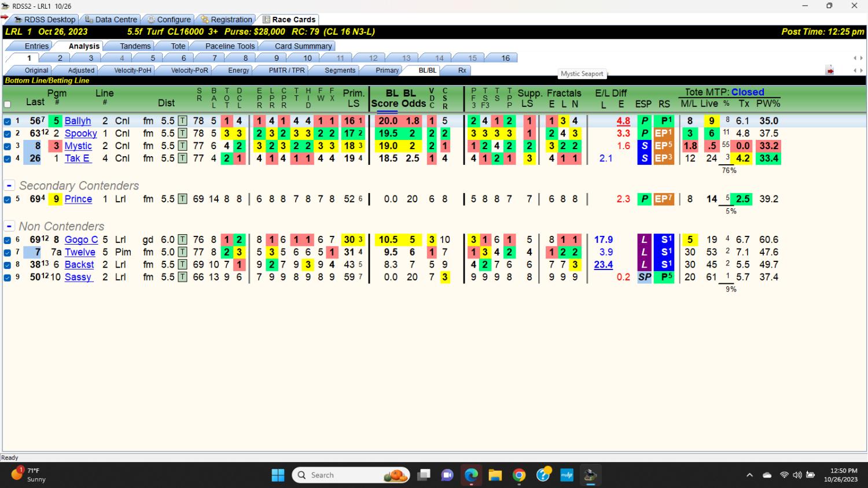Open File Explorer from taskbar

click(495, 475)
